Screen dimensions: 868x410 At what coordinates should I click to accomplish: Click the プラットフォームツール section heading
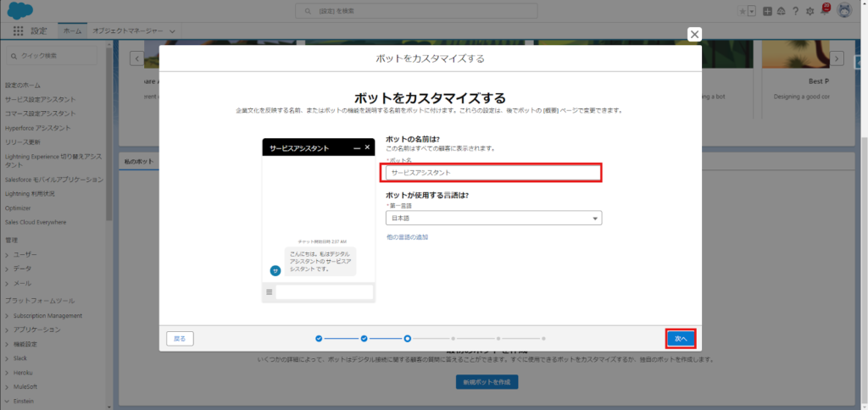click(x=40, y=301)
